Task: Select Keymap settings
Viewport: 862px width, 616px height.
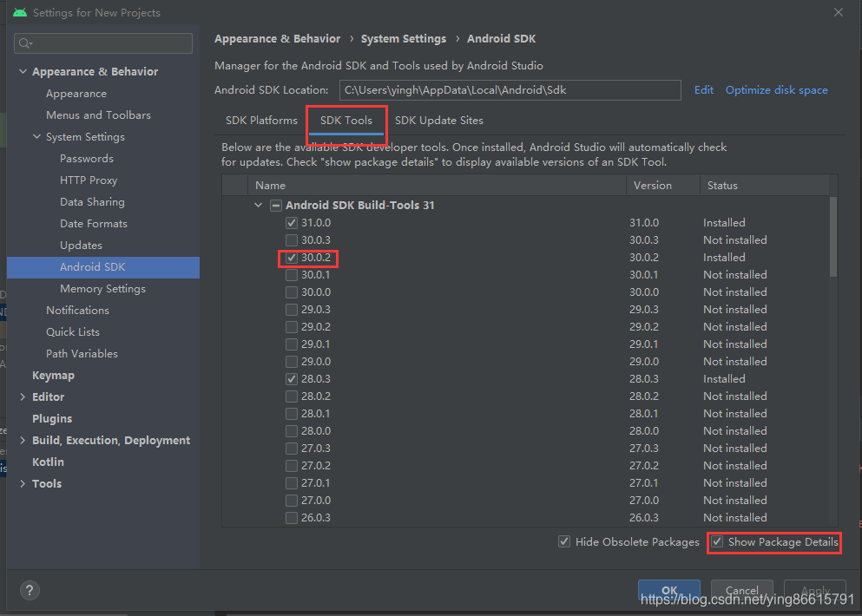Action: coord(53,376)
